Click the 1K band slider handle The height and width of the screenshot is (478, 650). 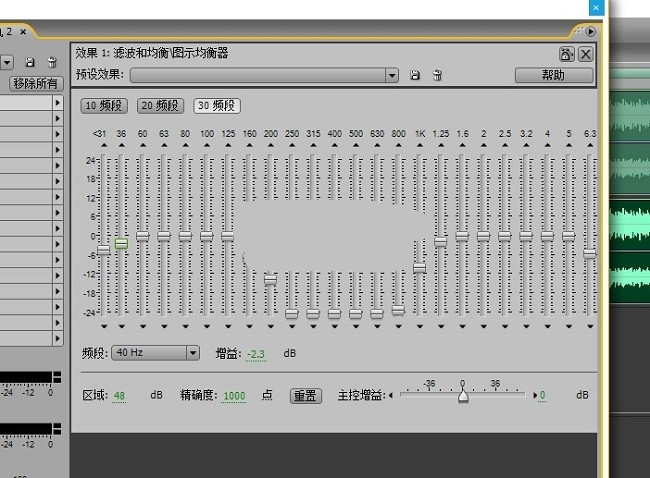coord(420,268)
